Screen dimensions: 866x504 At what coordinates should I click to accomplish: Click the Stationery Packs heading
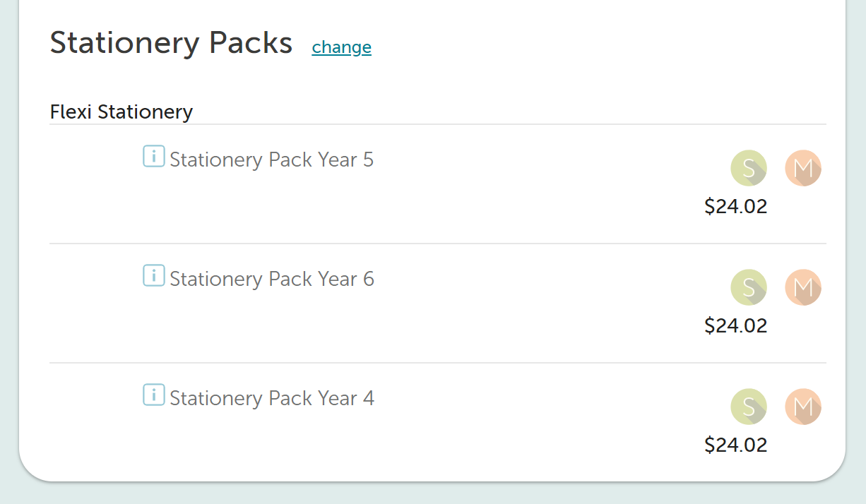coord(171,43)
